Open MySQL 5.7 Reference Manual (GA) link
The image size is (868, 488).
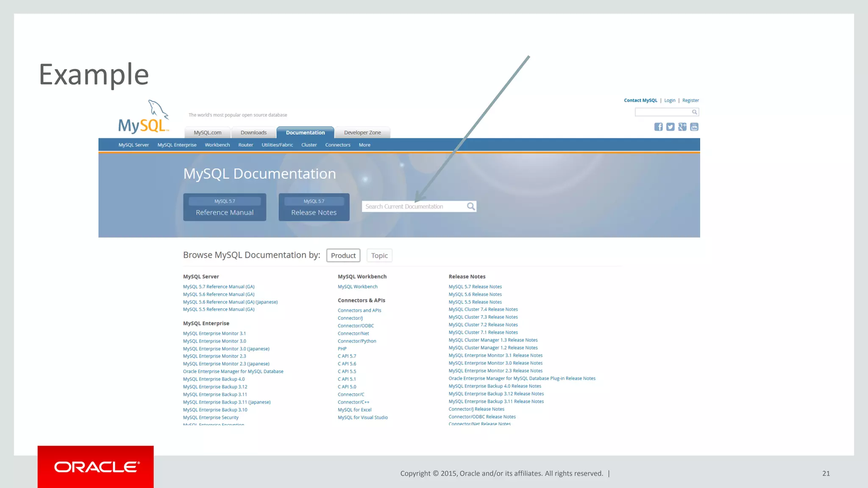(219, 287)
